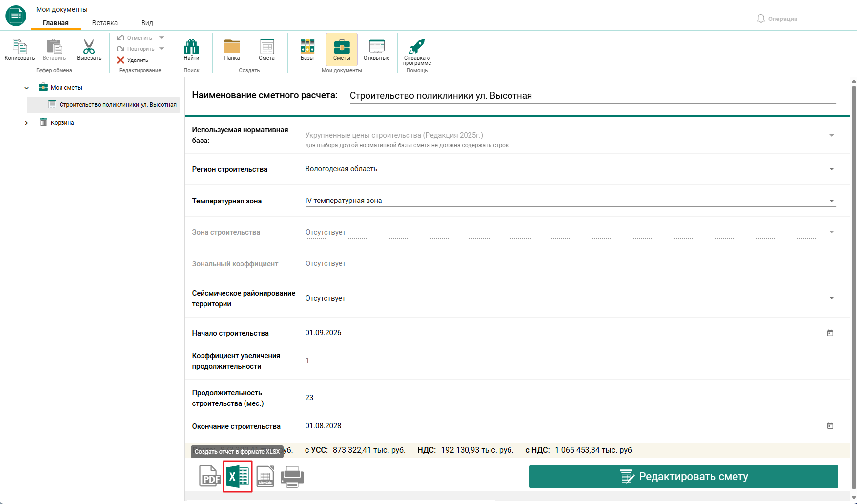Open Используемая нормативная база dropdown
857x504 pixels.
(x=832, y=135)
